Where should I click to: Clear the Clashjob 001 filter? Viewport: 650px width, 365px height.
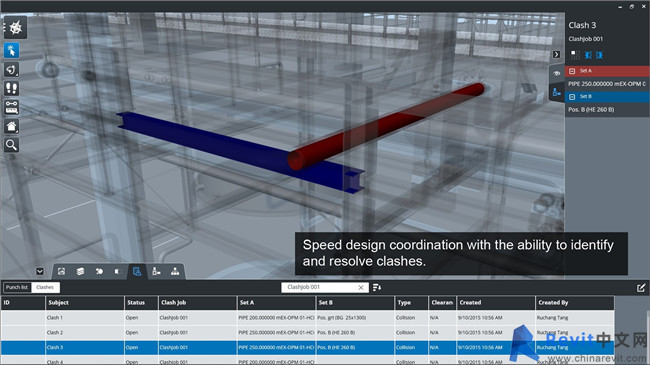point(361,287)
